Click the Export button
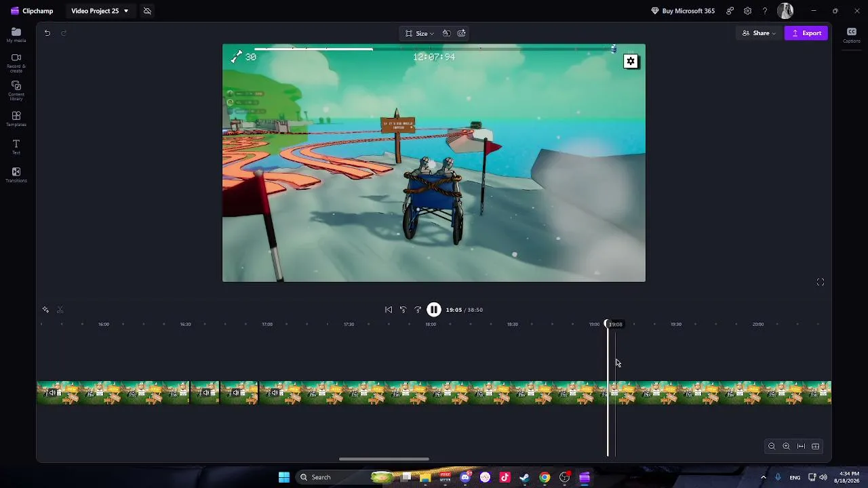 click(x=806, y=33)
